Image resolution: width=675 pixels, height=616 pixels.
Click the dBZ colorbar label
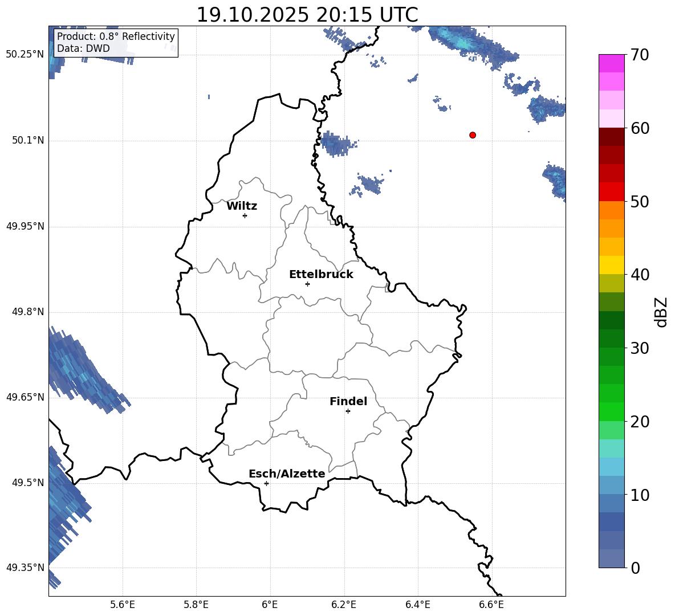[x=662, y=312]
